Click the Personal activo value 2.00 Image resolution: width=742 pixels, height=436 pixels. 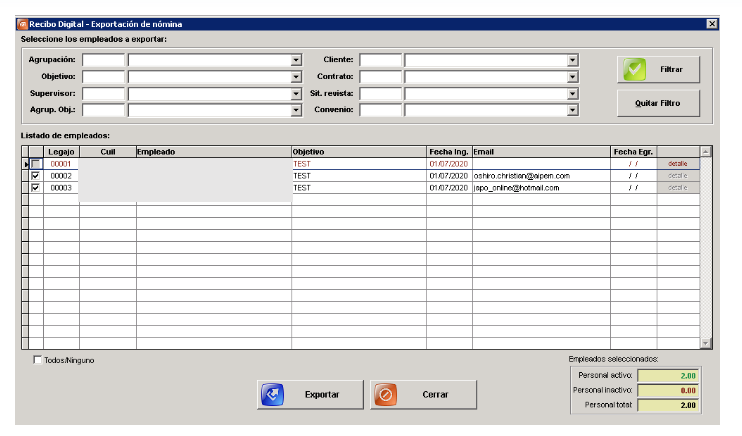[668, 375]
